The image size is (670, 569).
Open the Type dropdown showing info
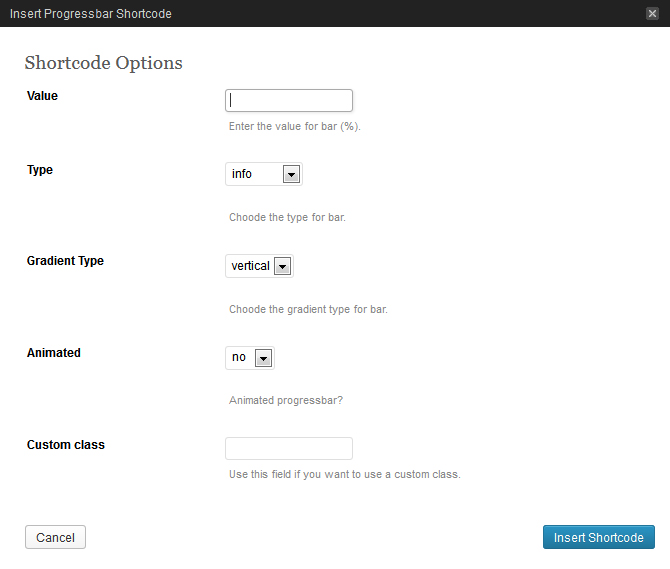coord(264,174)
